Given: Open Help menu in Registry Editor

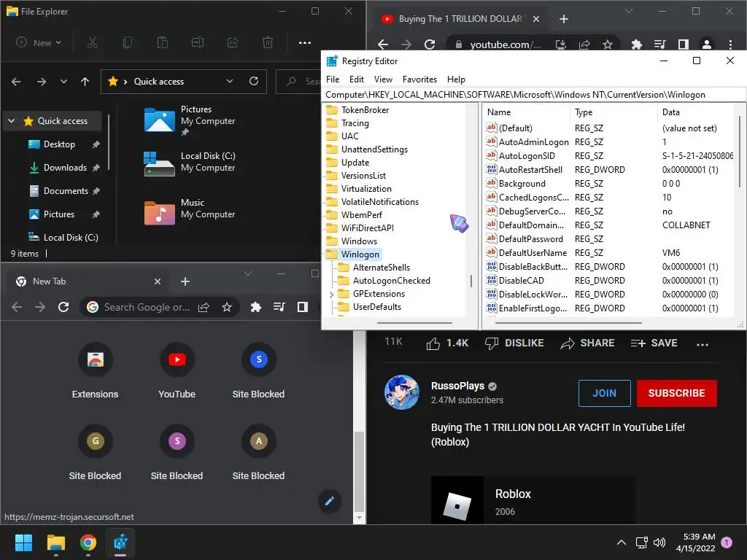Looking at the screenshot, I should 456,79.
